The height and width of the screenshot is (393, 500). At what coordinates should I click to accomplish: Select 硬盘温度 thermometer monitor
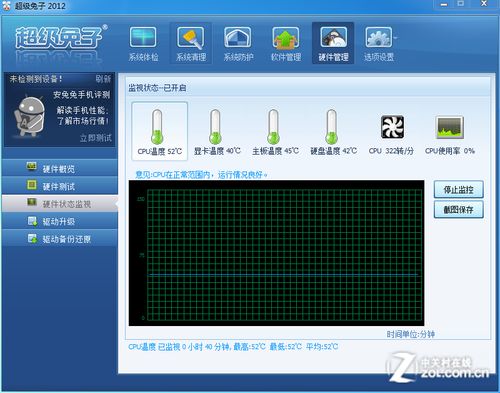pos(333,131)
